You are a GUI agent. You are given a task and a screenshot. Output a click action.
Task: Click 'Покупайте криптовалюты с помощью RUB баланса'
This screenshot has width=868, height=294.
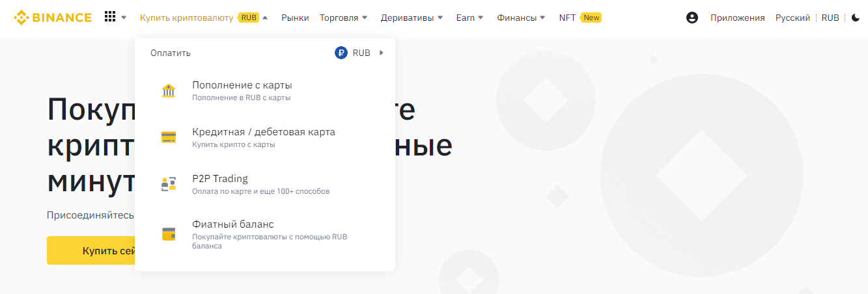pyautogui.click(x=270, y=241)
